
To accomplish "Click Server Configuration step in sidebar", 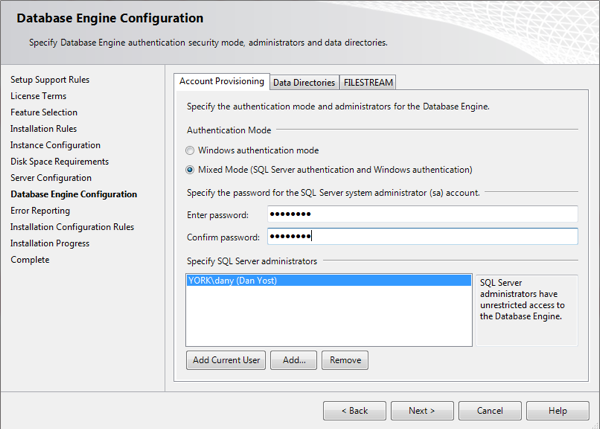I will click(x=51, y=178).
